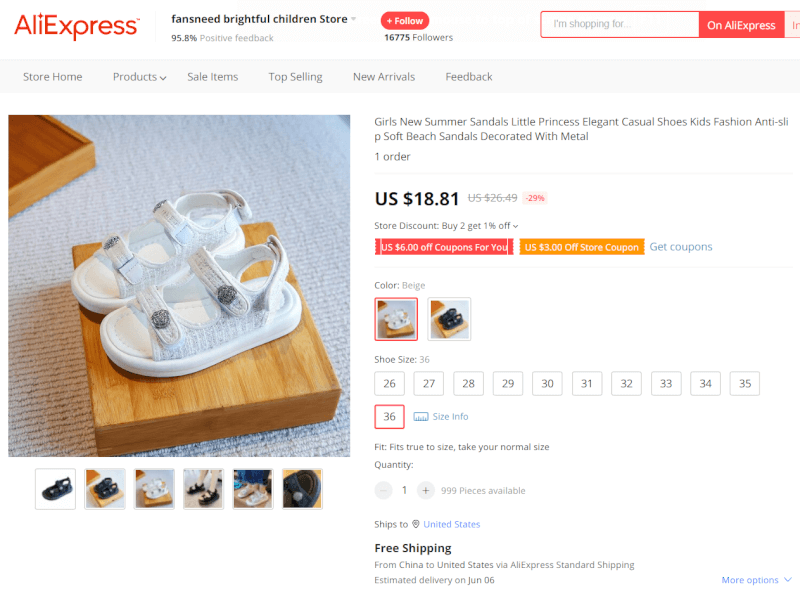Go to the Top Selling tab
Viewport: 800px width, 594px height.
pos(295,77)
